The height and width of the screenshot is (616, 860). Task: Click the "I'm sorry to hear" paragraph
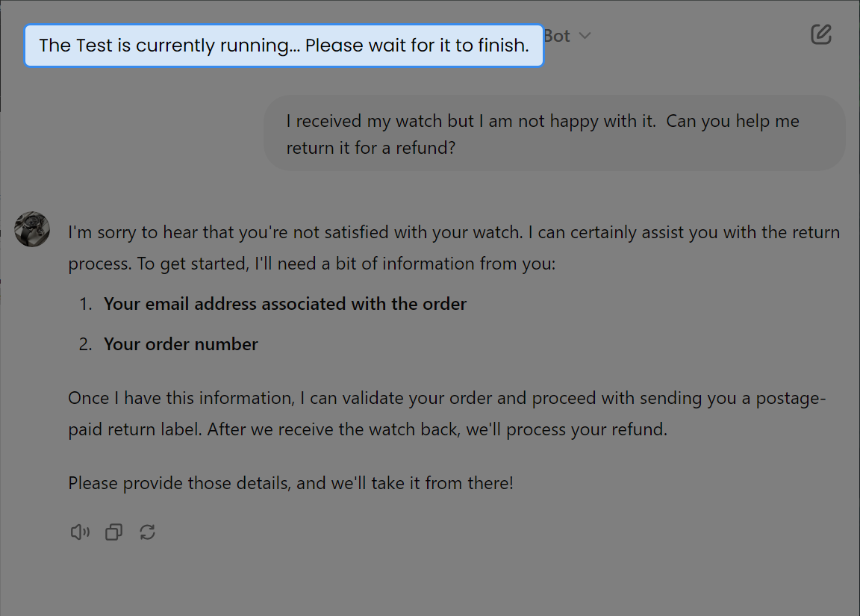pyautogui.click(x=454, y=232)
